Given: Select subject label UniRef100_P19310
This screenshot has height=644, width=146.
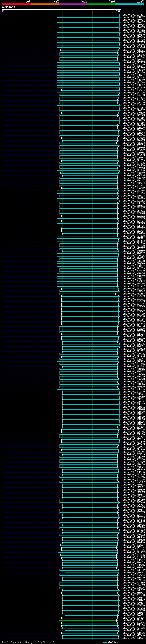Looking at the screenshot, I should click(134, 490).
